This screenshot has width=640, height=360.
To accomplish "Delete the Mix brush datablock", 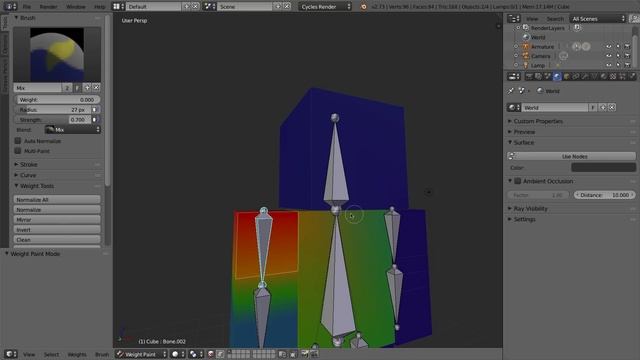I will click(96, 87).
